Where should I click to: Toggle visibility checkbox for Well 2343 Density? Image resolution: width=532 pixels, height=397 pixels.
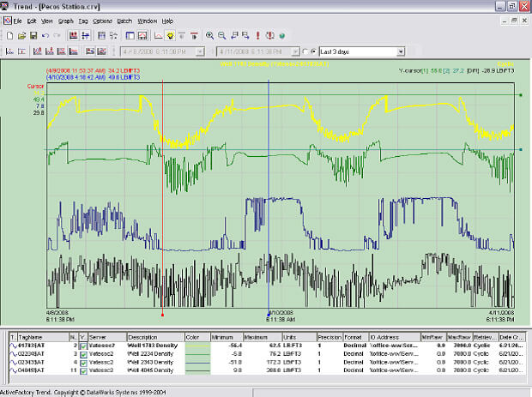tap(83, 363)
